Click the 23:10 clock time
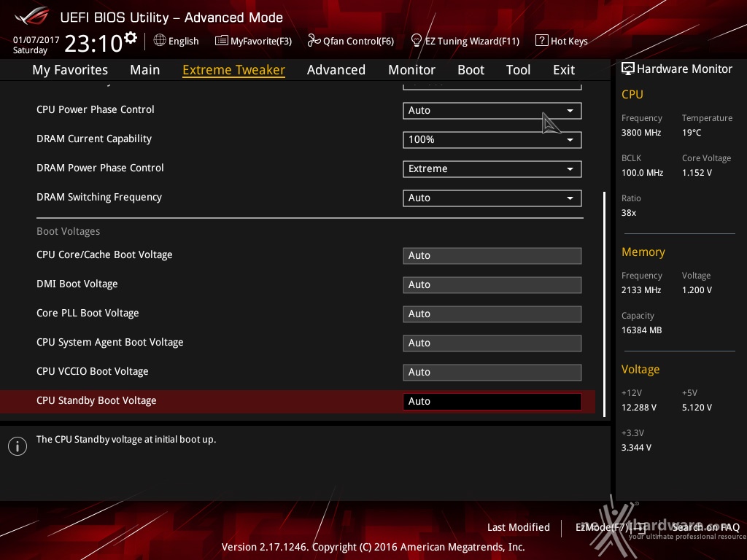747x560 pixels. click(93, 43)
